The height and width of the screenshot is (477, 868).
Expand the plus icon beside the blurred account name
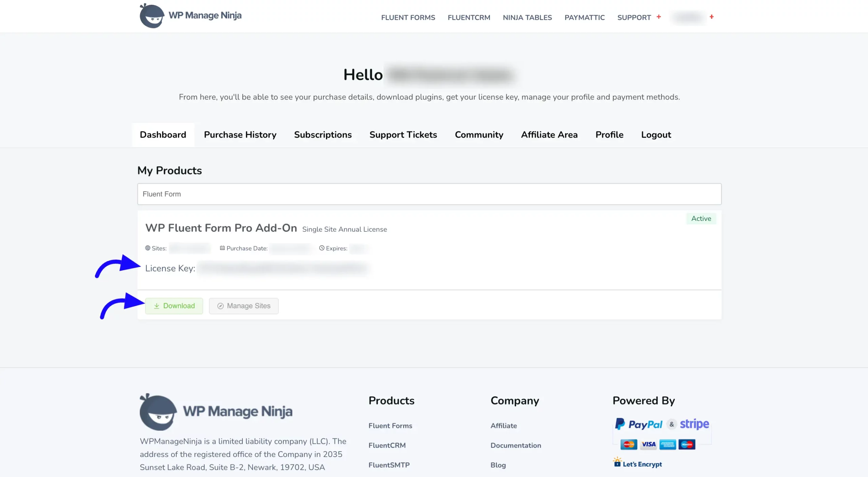click(x=712, y=17)
